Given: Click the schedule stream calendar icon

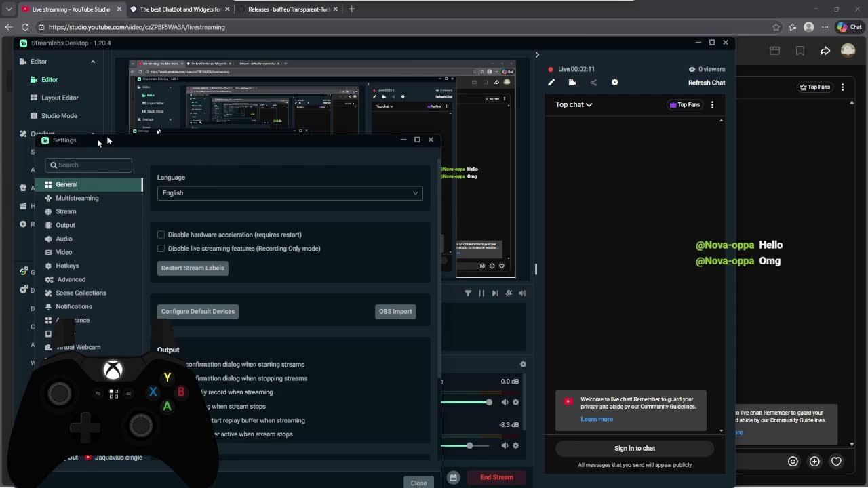Looking at the screenshot, I should 454,477.
